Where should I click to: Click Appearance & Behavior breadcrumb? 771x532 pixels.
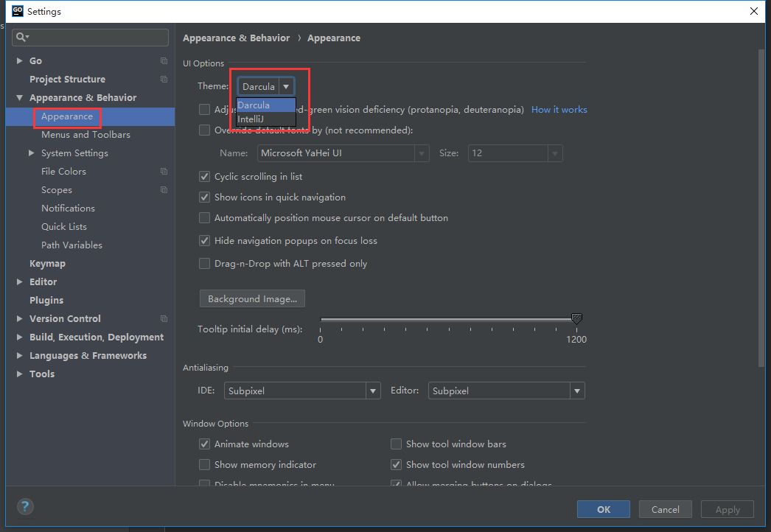(236, 38)
